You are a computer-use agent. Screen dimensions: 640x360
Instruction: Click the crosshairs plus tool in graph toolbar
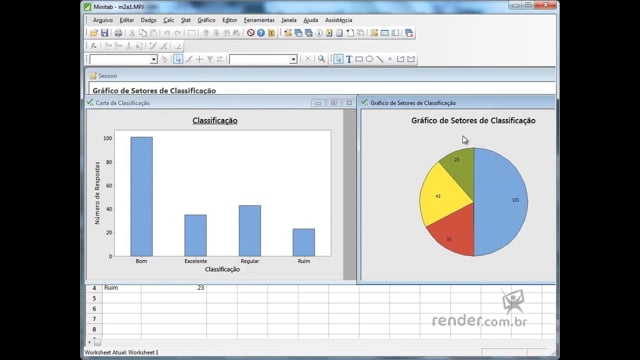pos(199,59)
